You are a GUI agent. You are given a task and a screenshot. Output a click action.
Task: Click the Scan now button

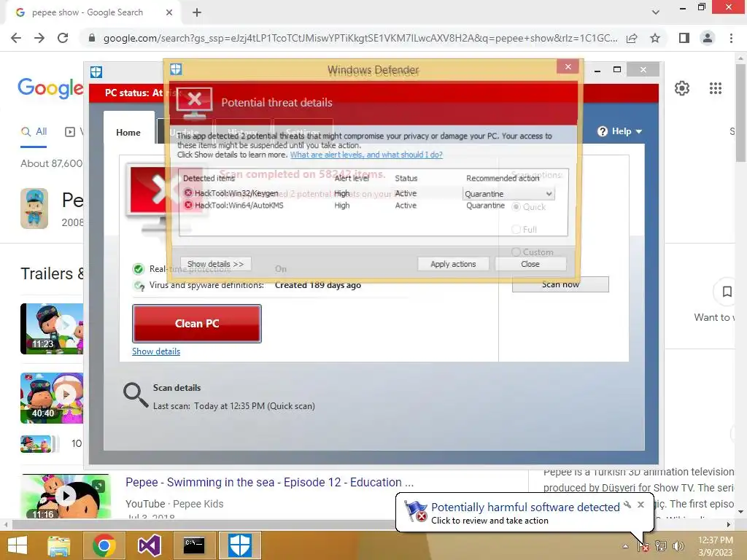pyautogui.click(x=560, y=284)
